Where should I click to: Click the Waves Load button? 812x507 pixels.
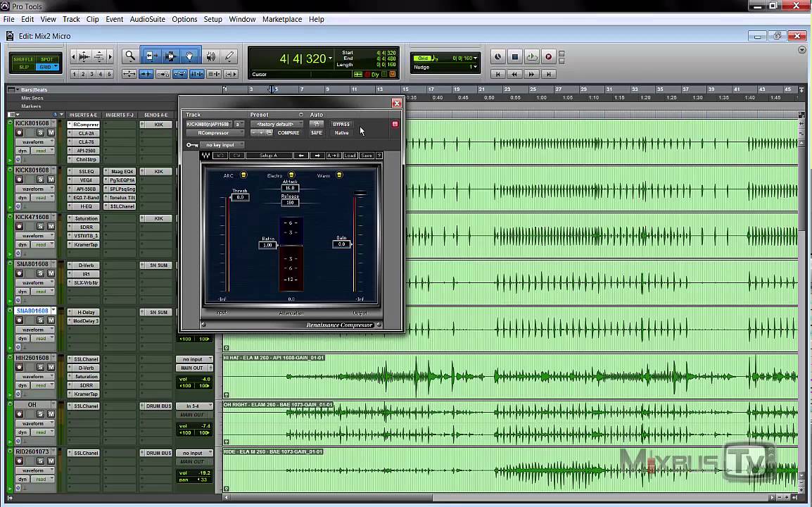coord(350,156)
